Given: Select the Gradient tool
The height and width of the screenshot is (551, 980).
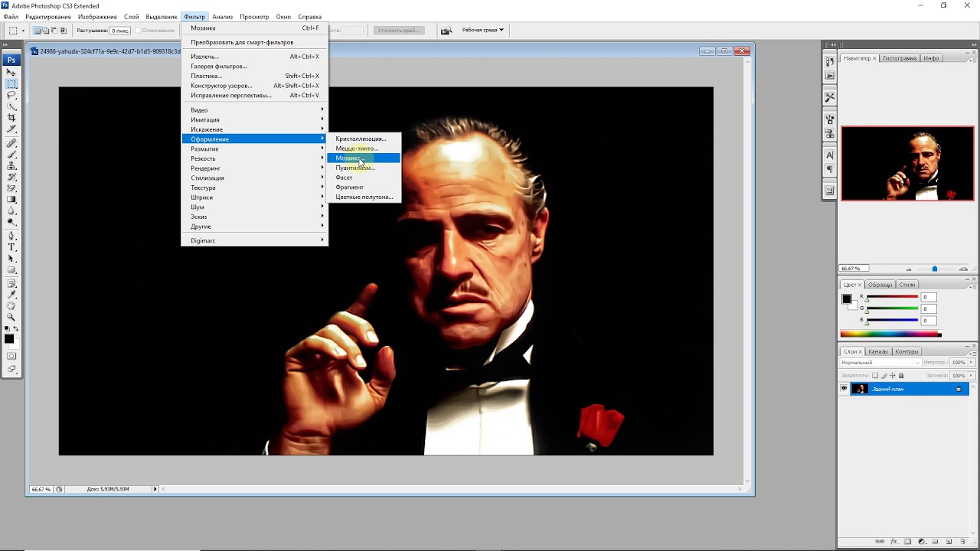Looking at the screenshot, I should pos(11,198).
